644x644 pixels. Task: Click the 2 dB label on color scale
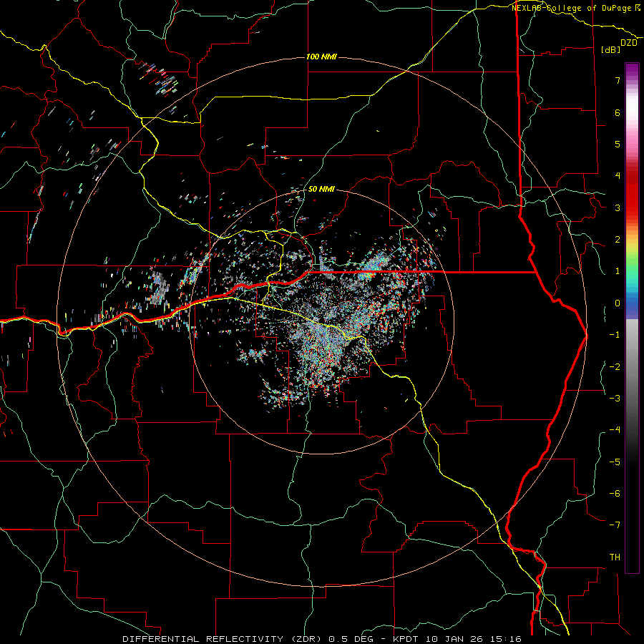click(x=618, y=240)
